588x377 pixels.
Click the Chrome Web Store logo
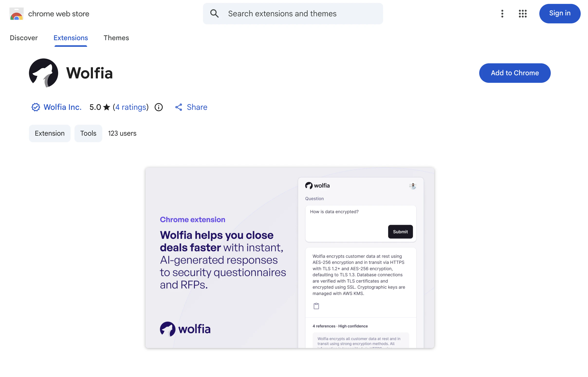(x=16, y=14)
